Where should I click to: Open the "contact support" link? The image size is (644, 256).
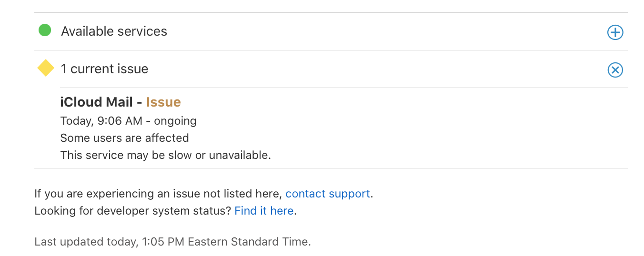click(x=328, y=194)
